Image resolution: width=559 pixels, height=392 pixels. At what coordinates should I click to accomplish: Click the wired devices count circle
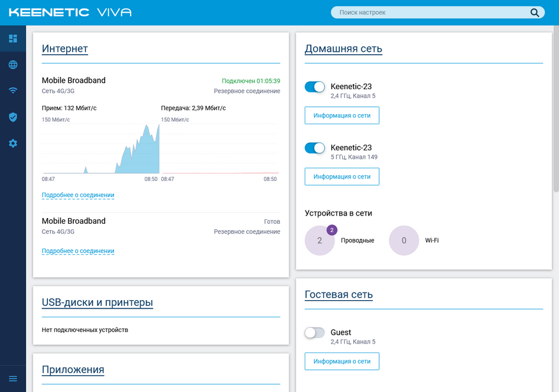click(320, 240)
